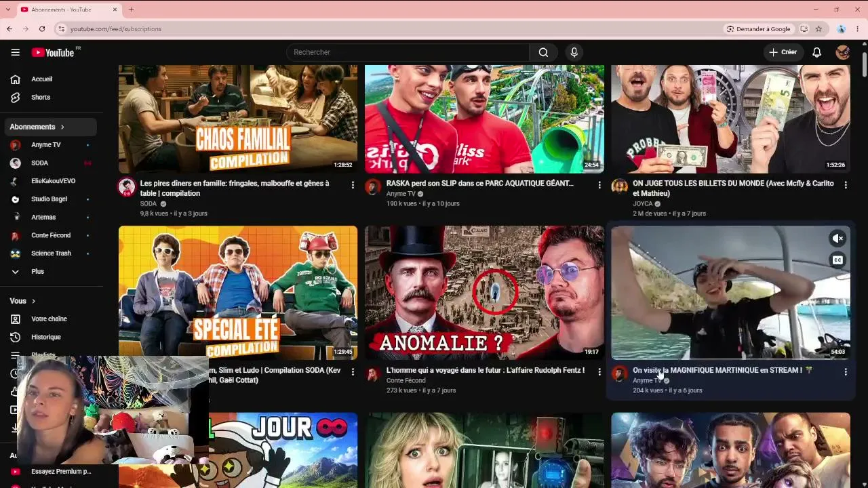Open title 'RASKA perd son SLIP'
The width and height of the screenshot is (868, 488).
pyautogui.click(x=480, y=184)
